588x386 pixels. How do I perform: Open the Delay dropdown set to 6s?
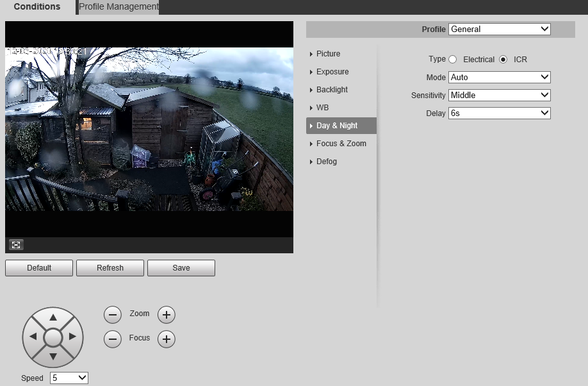click(499, 113)
